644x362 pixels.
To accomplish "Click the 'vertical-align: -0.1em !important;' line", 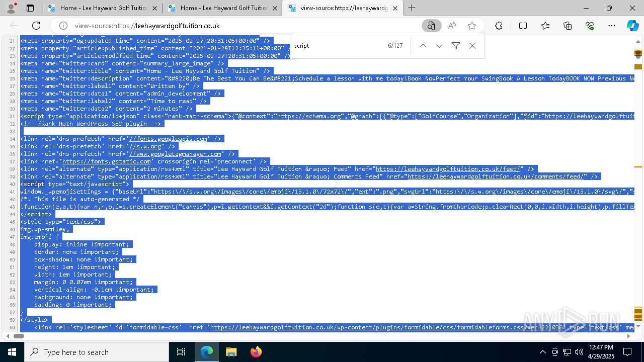I will (94, 290).
